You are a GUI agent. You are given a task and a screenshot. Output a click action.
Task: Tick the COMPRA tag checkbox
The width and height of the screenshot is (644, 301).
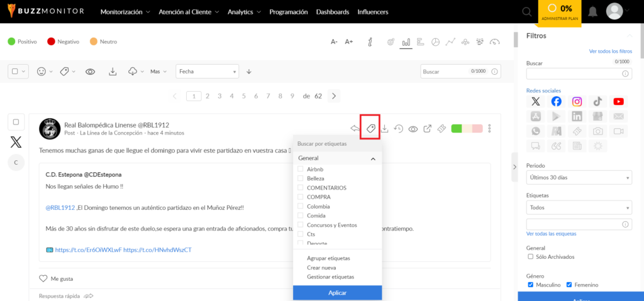(300, 197)
